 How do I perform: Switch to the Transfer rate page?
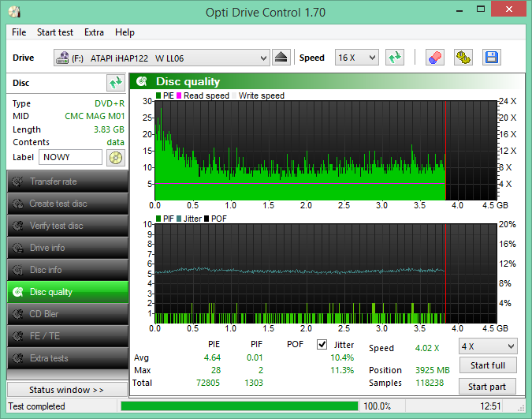(x=68, y=181)
